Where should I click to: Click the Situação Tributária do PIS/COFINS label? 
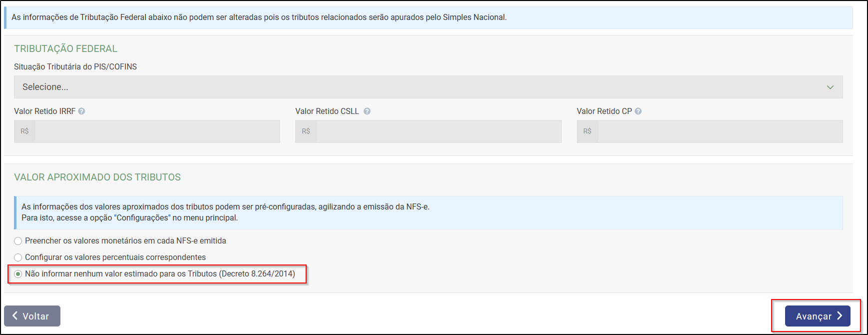(x=75, y=66)
